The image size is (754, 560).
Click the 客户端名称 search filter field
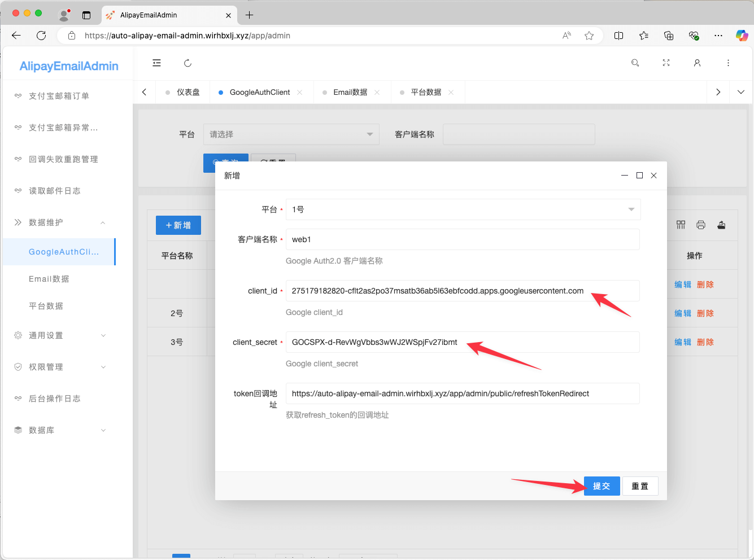pos(519,134)
